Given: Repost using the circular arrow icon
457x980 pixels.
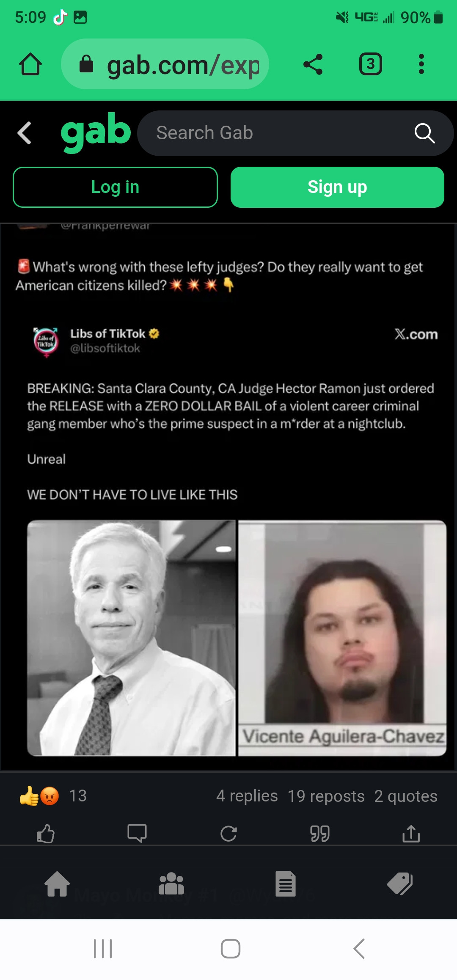Looking at the screenshot, I should 228,834.
